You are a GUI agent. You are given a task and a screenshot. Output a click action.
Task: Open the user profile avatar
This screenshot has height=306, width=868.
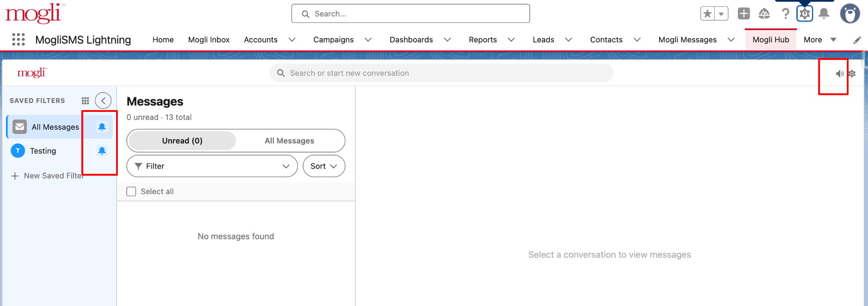850,14
